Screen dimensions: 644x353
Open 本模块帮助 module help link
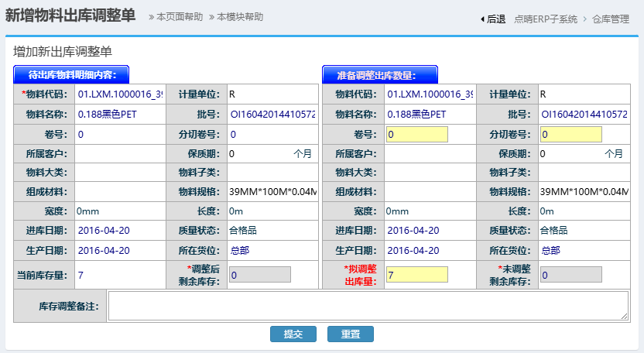pyautogui.click(x=236, y=17)
